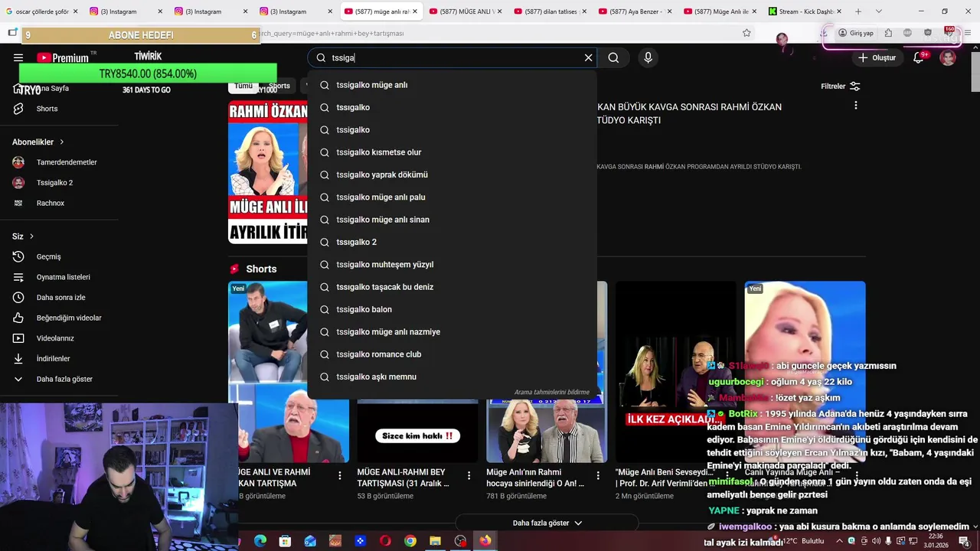Screen dimensions: 980x551
Task: Open Opera browser from taskbar
Action: [x=385, y=541]
